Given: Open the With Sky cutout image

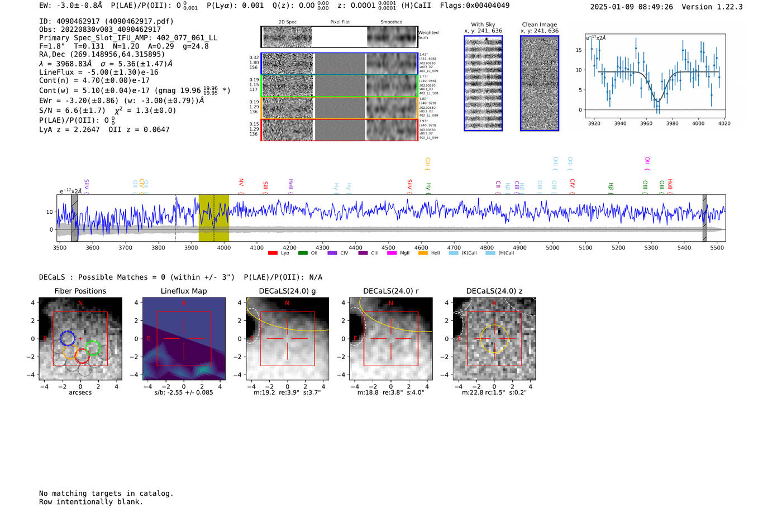Looking at the screenshot, I should [483, 83].
